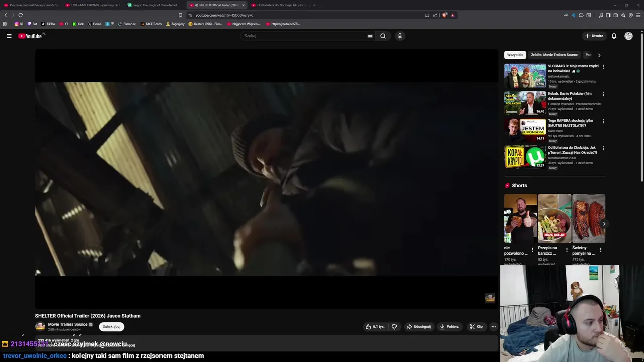The image size is (644, 362).
Task: Open the Kick bookmark
Action: coord(78,24)
